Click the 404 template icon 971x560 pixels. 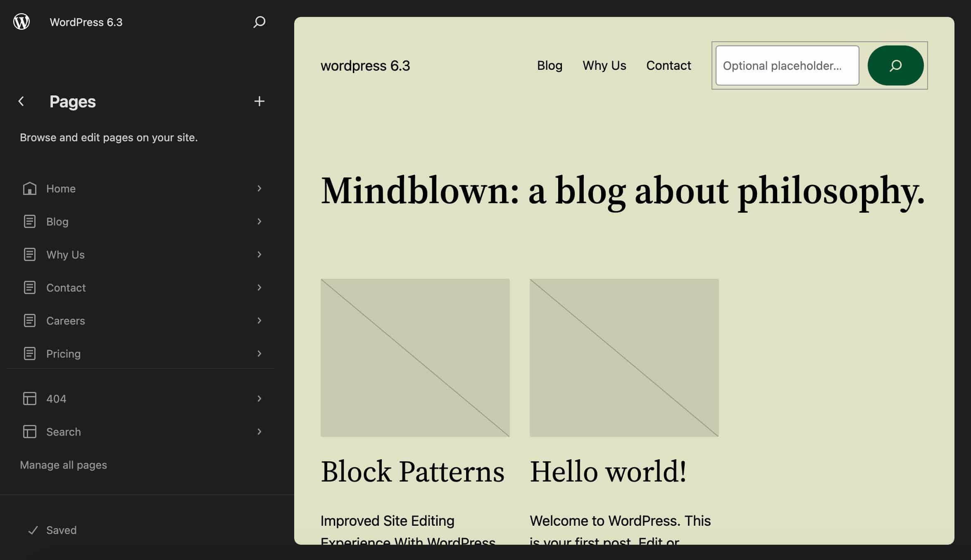tap(29, 398)
